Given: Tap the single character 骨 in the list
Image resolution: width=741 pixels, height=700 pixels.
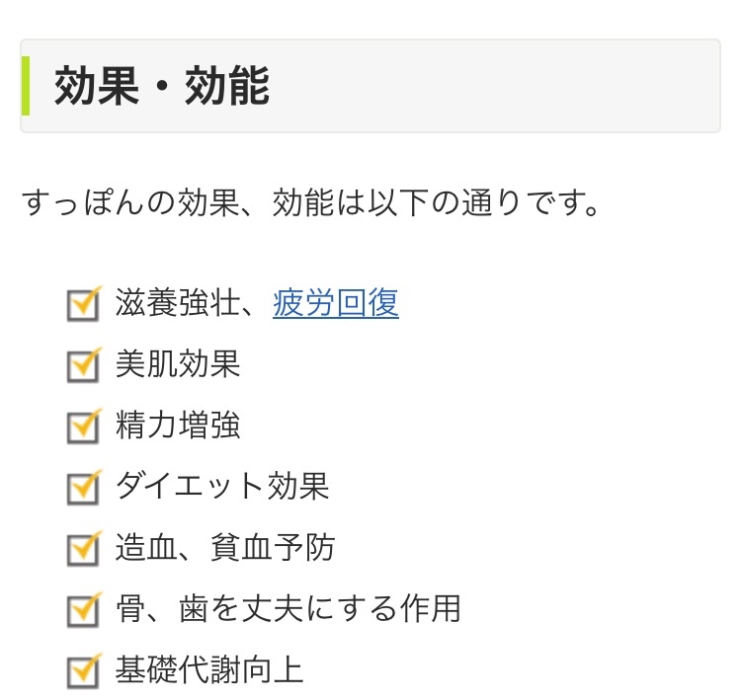Looking at the screenshot, I should tap(130, 608).
